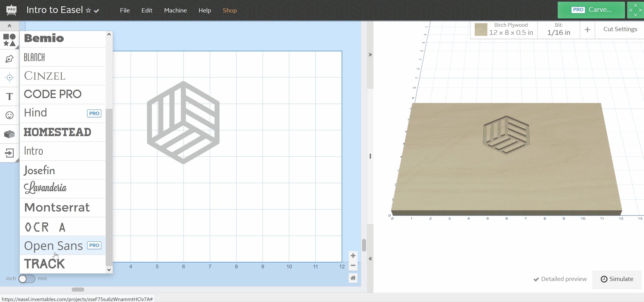Open the icon/emoji library
The image size is (644, 302).
pos(9,115)
